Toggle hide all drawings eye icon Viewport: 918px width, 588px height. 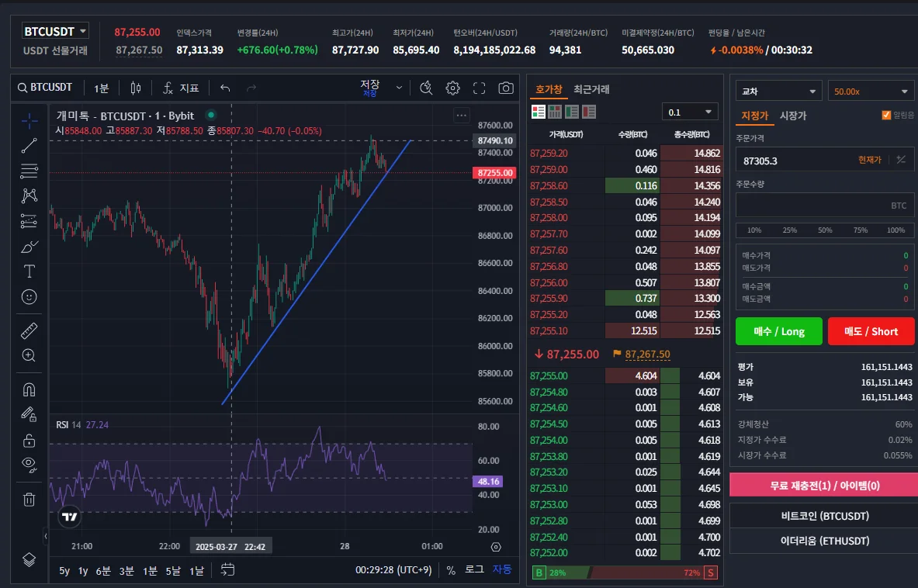[x=29, y=465]
